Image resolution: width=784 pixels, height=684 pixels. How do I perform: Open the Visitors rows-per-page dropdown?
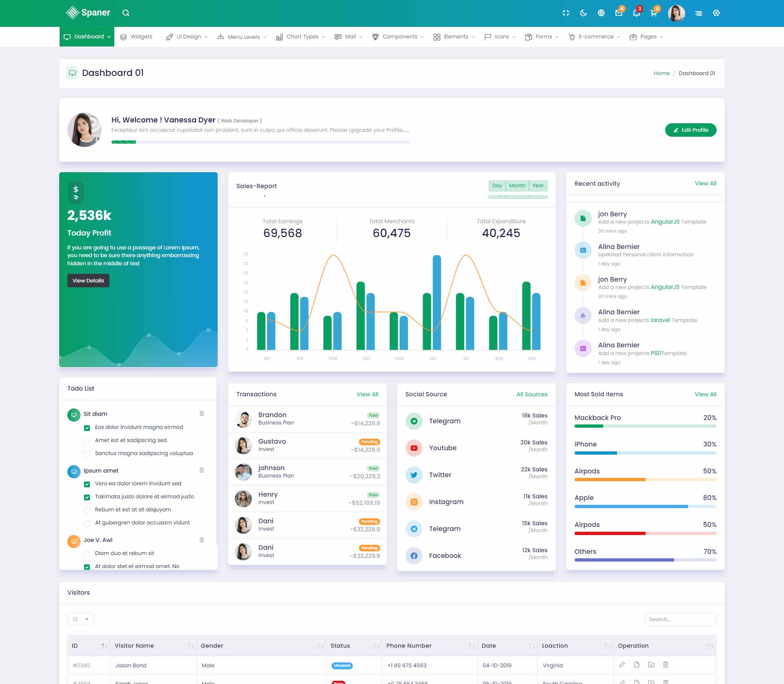80,619
